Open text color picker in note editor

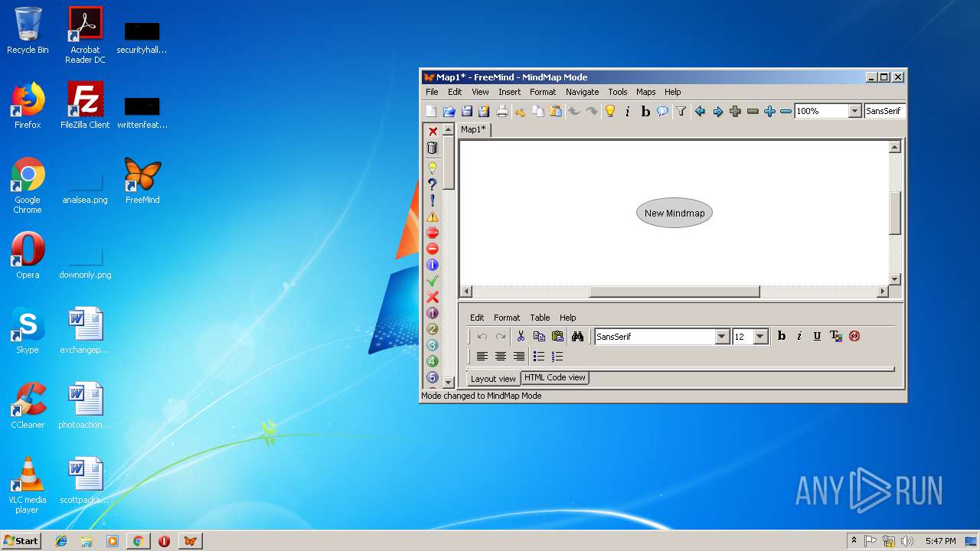pos(836,336)
